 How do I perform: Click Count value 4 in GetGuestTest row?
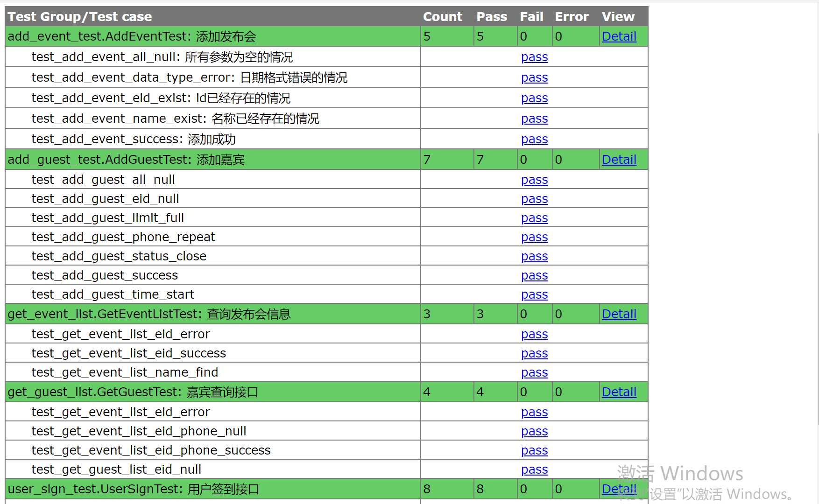[427, 392]
